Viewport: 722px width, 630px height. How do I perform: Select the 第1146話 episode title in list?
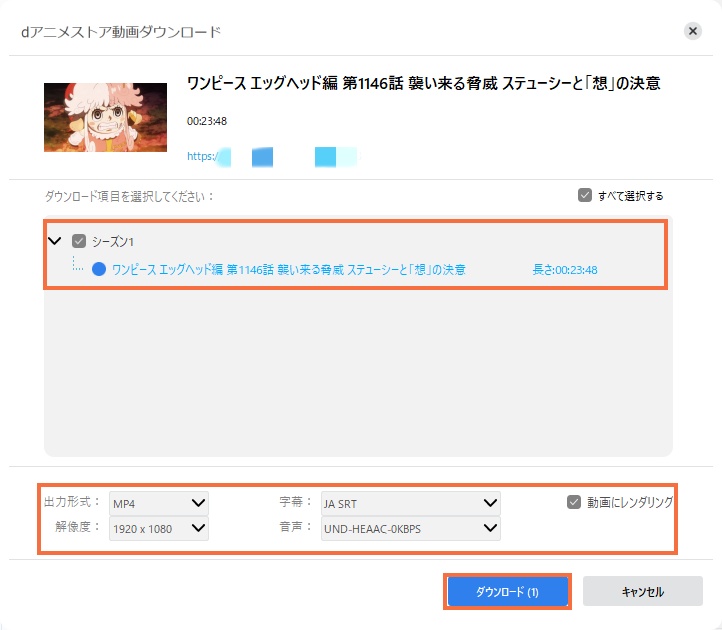(288, 269)
